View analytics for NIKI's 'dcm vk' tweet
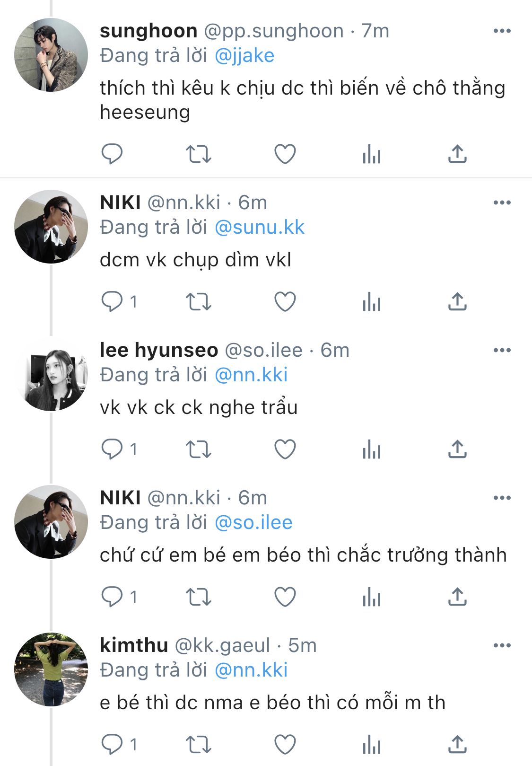 coord(372,302)
